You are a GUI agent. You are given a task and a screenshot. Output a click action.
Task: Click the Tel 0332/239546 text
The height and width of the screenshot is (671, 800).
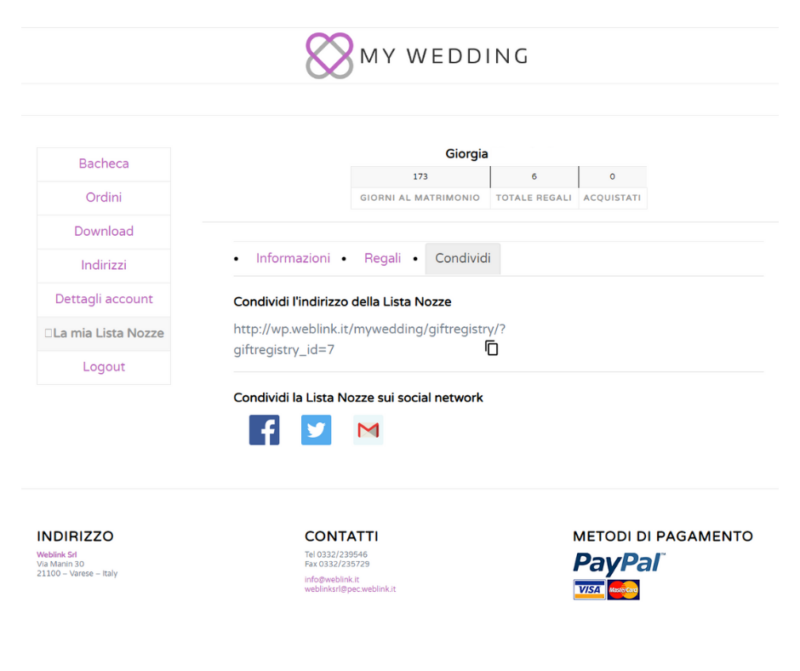(x=336, y=554)
